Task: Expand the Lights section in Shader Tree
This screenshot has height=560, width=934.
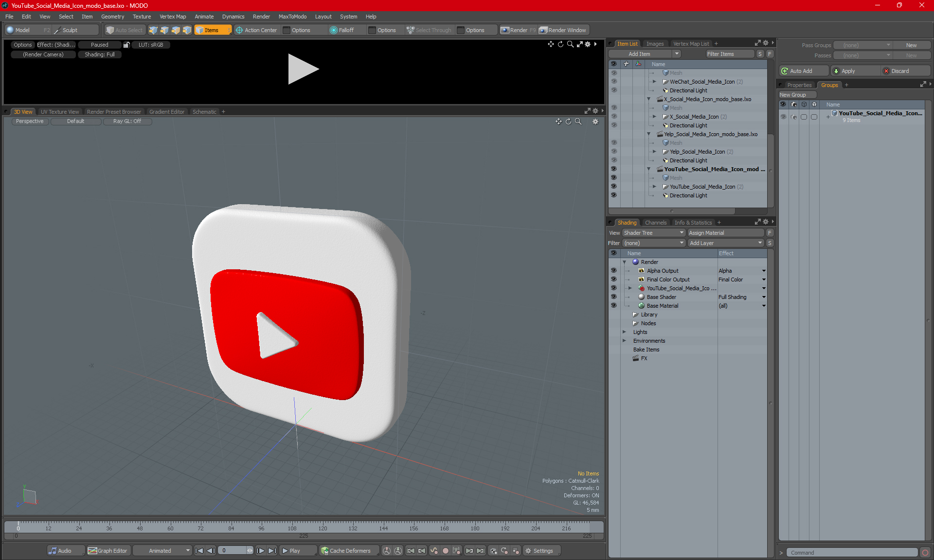Action: pyautogui.click(x=624, y=332)
